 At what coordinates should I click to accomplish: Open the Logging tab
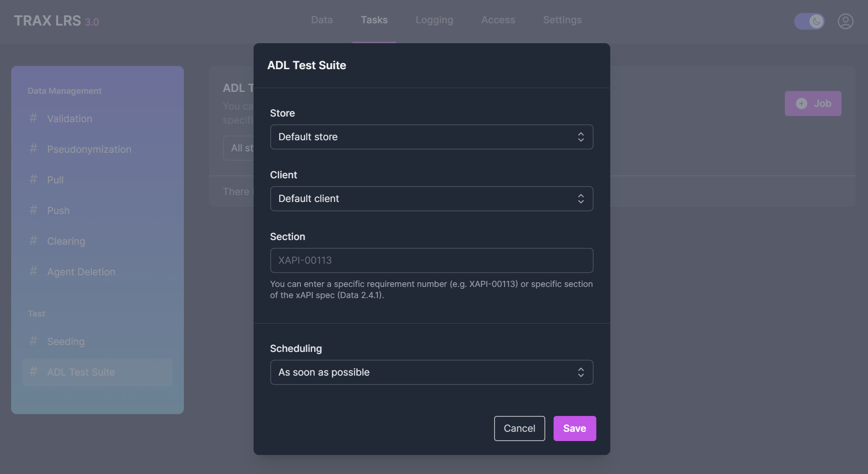[434, 20]
